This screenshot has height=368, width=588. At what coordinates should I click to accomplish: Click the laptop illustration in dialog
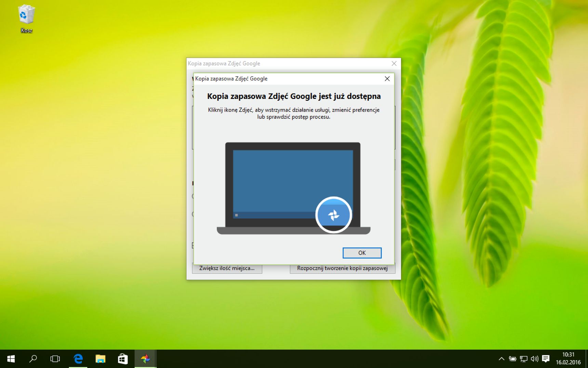(293, 188)
